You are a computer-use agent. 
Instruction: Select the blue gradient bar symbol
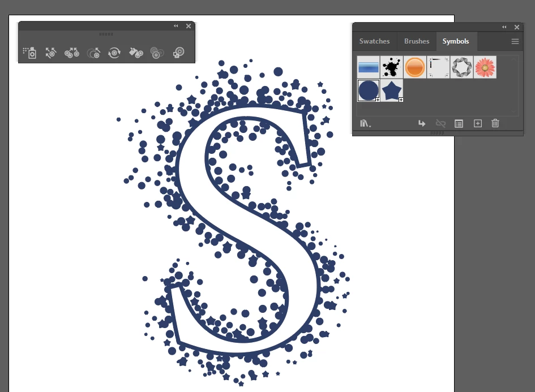pyautogui.click(x=368, y=67)
